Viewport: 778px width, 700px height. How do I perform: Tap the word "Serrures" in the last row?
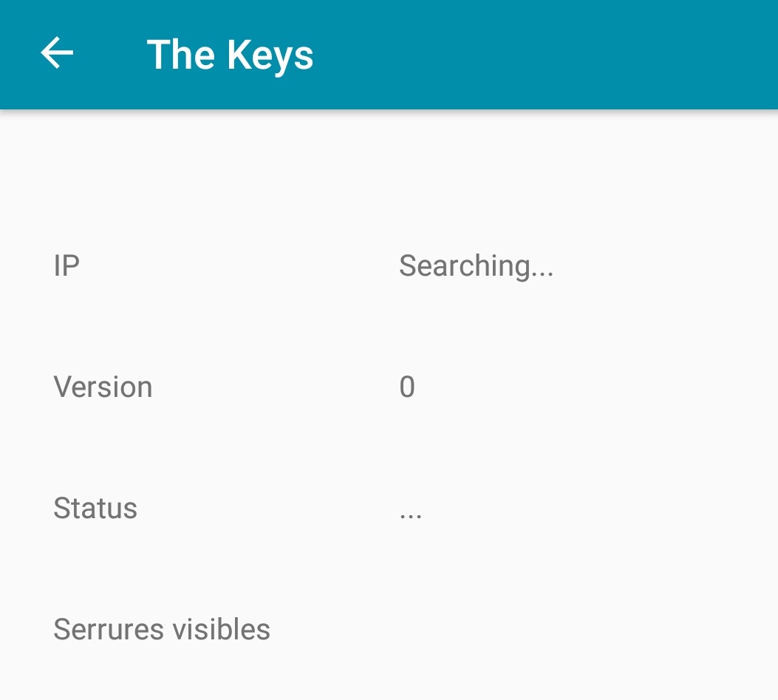108,629
